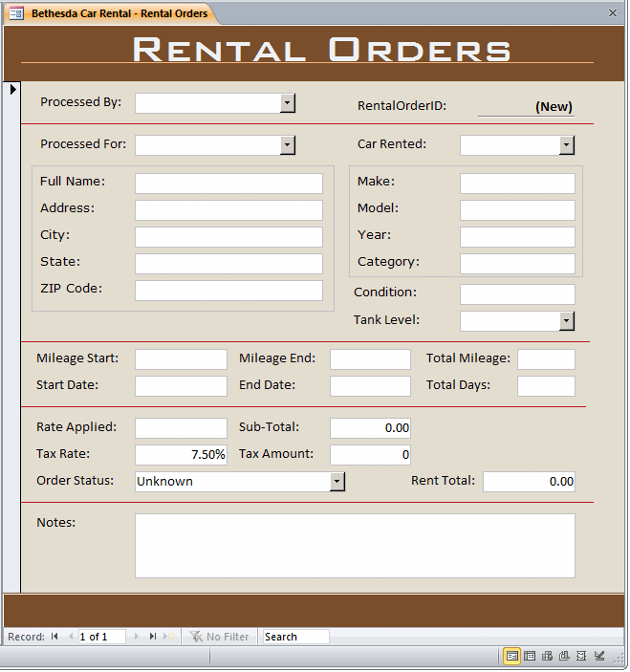Click the Sub-Total field
The width and height of the screenshot is (630, 672).
(x=370, y=428)
